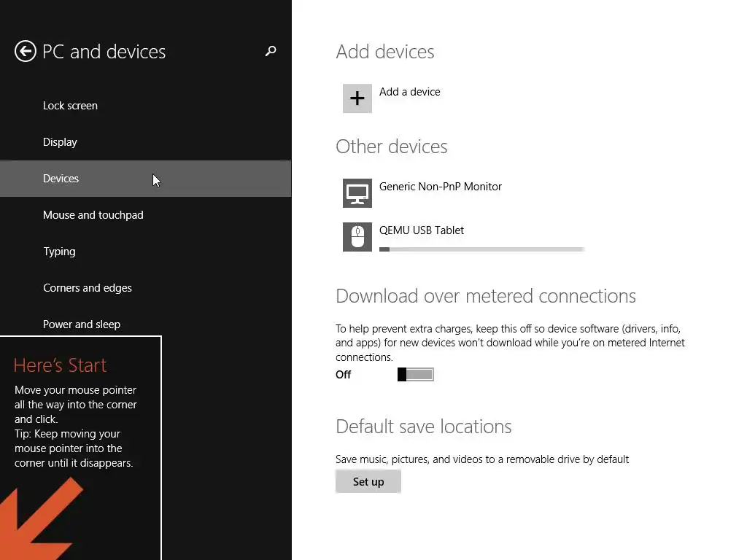The height and width of the screenshot is (560, 747).
Task: Open Corners and edges settings
Action: click(88, 288)
